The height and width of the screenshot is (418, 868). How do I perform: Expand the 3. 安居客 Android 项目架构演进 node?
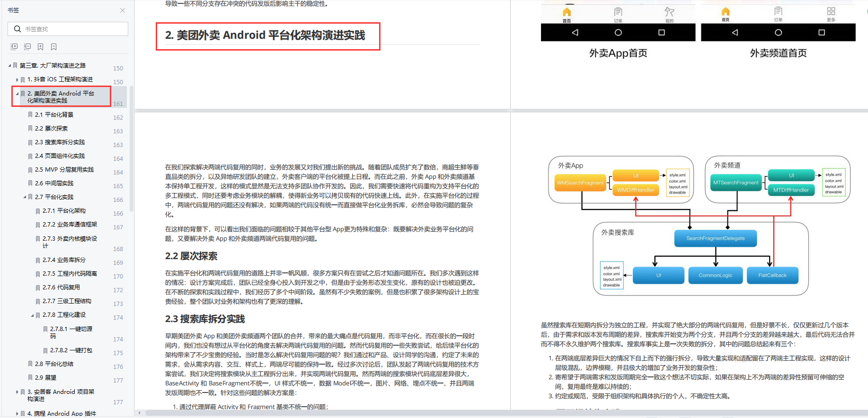click(x=17, y=392)
